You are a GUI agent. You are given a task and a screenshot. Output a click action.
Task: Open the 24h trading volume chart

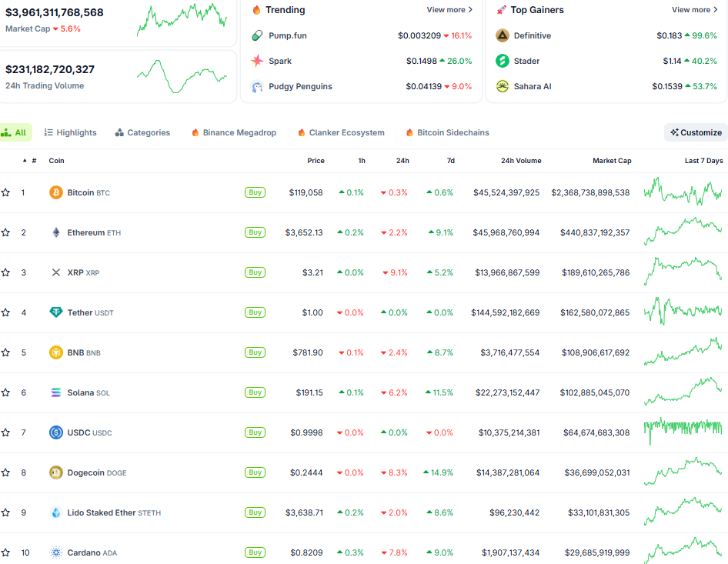pos(182,76)
